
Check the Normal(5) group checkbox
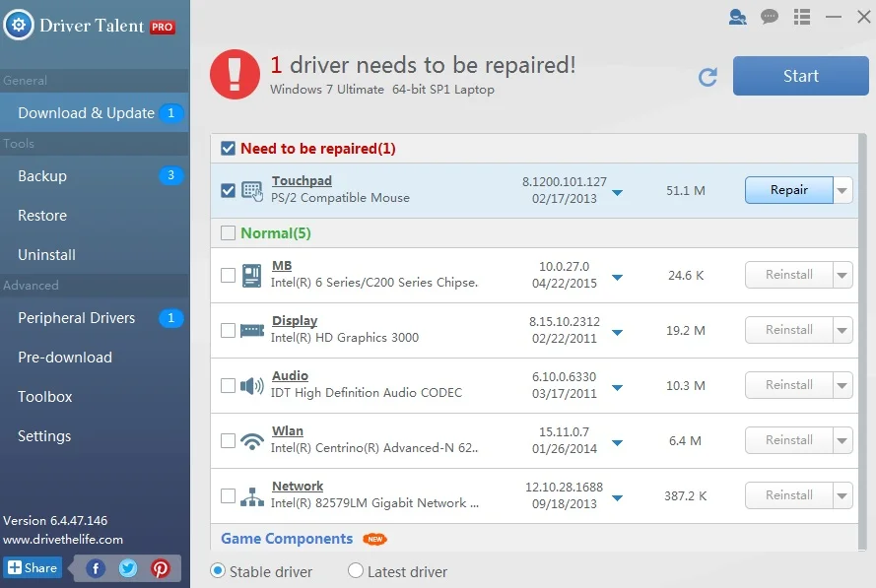228,232
